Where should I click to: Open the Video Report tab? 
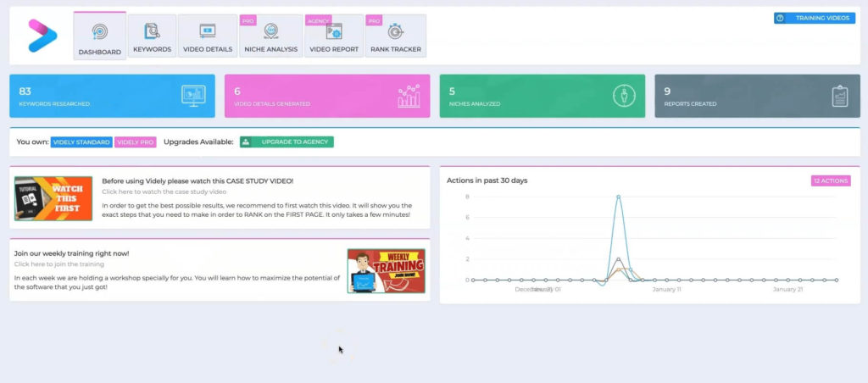[x=334, y=36]
